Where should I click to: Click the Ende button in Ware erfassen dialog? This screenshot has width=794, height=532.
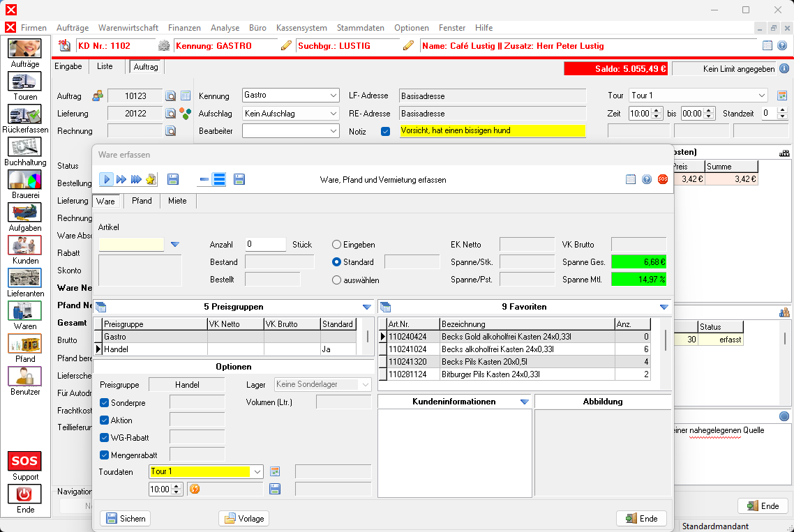click(642, 518)
